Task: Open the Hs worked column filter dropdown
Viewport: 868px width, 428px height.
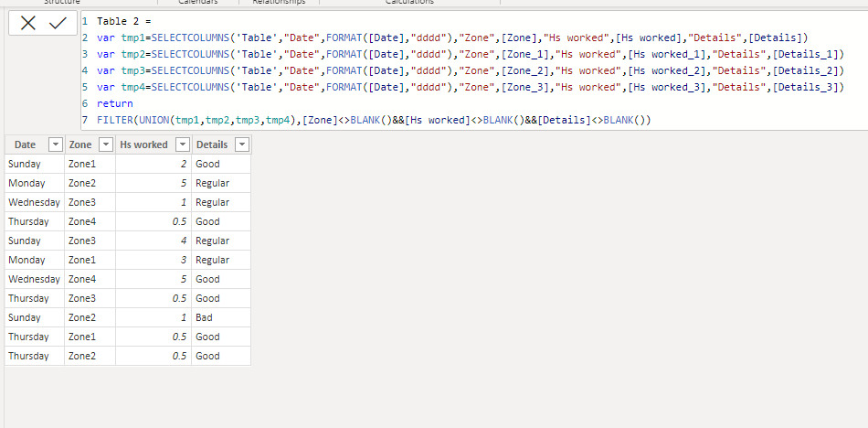Action: pyautogui.click(x=183, y=144)
